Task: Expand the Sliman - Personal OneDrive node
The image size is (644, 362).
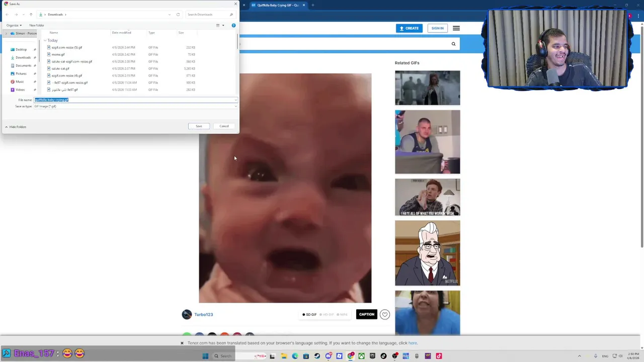Action: point(6,33)
